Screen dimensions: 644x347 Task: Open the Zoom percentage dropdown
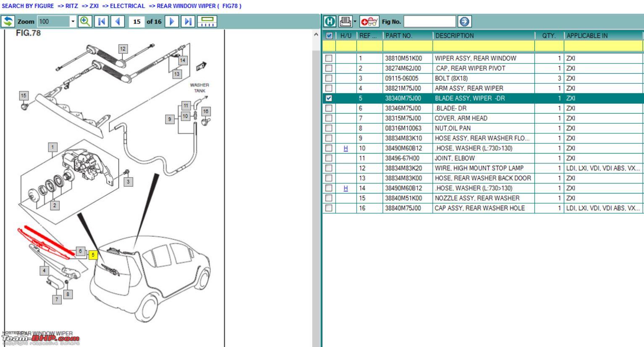(73, 21)
